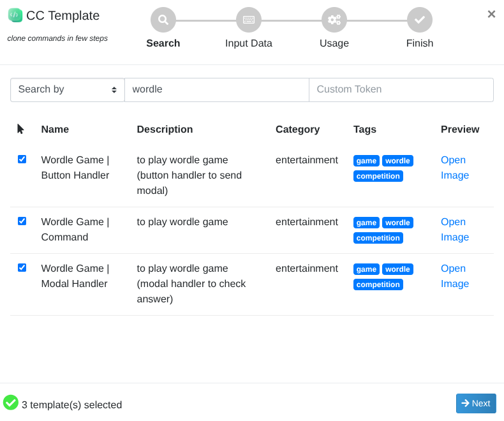Focus the Custom Token input field
This screenshot has height=421, width=504.
coord(401,90)
